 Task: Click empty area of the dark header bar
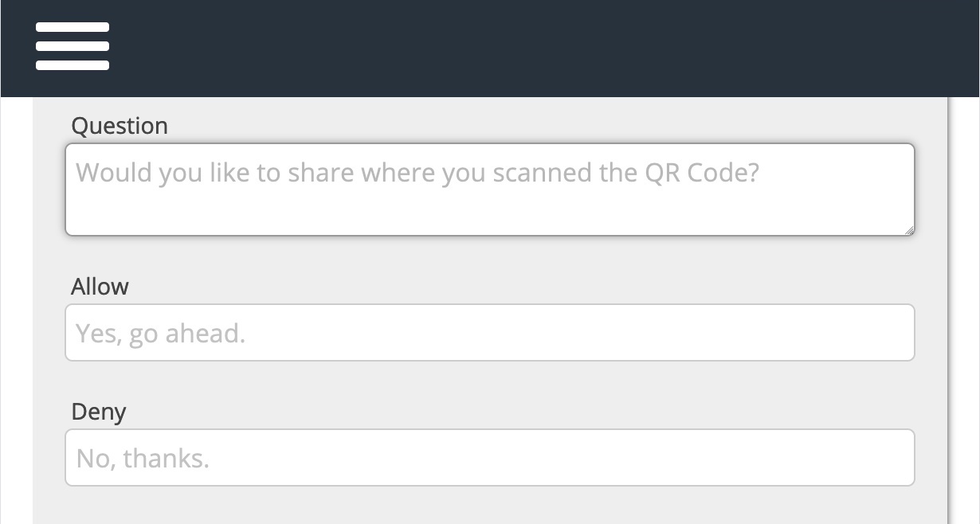542,48
